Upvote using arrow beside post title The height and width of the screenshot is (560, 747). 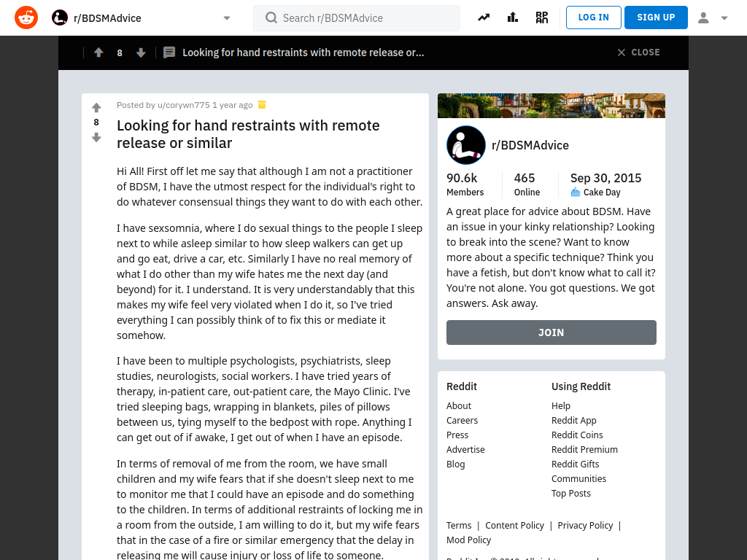(96, 108)
